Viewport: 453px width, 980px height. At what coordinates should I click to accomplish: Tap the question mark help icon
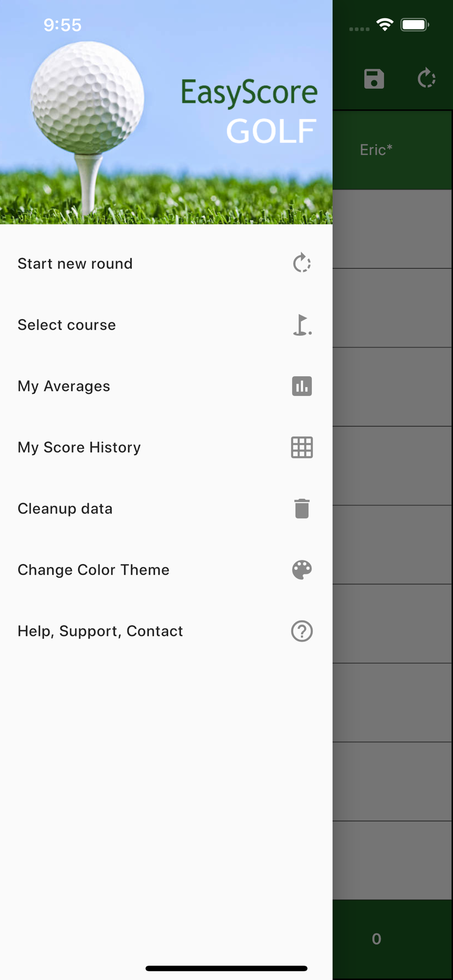(x=302, y=631)
